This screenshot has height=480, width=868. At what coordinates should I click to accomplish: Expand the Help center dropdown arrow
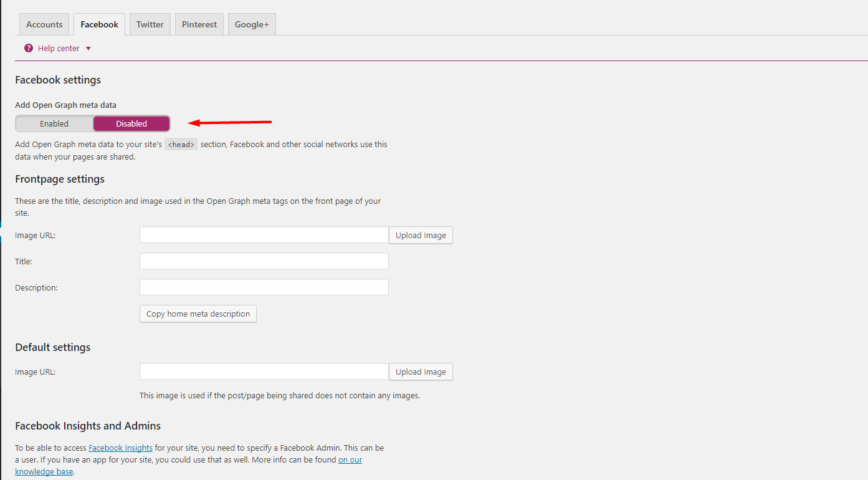[88, 49]
